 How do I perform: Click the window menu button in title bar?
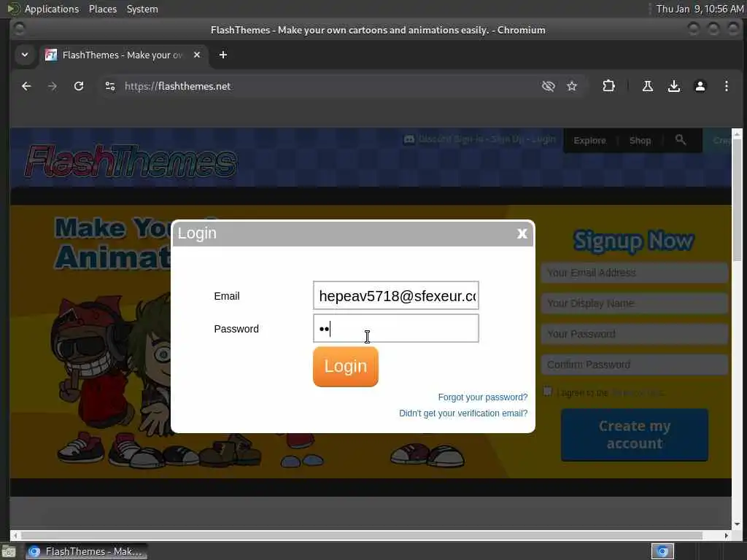[x=19, y=29]
